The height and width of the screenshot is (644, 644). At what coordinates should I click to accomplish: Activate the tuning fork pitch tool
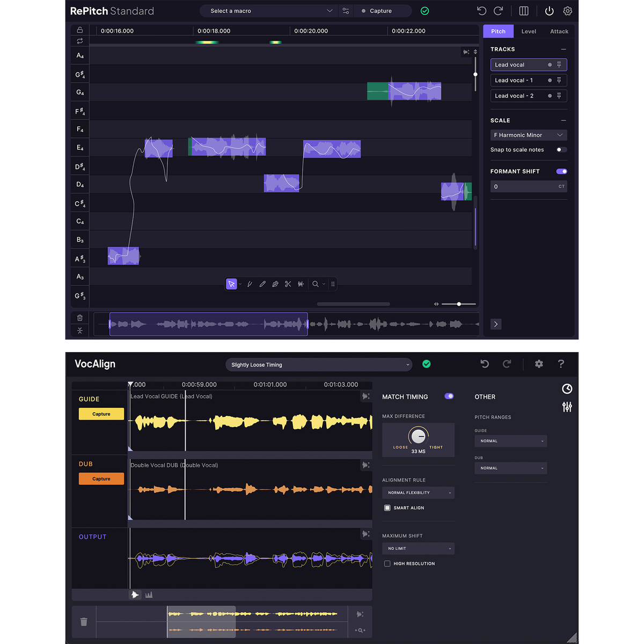[250, 284]
